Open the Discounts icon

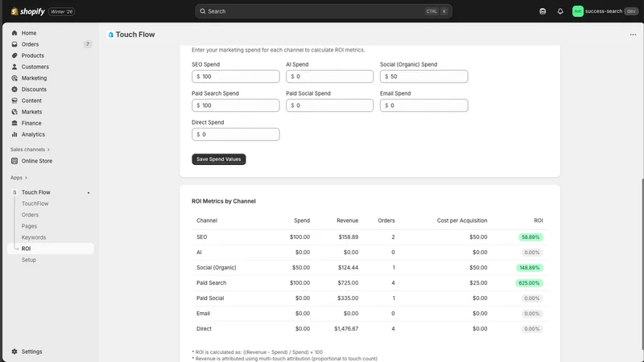(x=14, y=89)
